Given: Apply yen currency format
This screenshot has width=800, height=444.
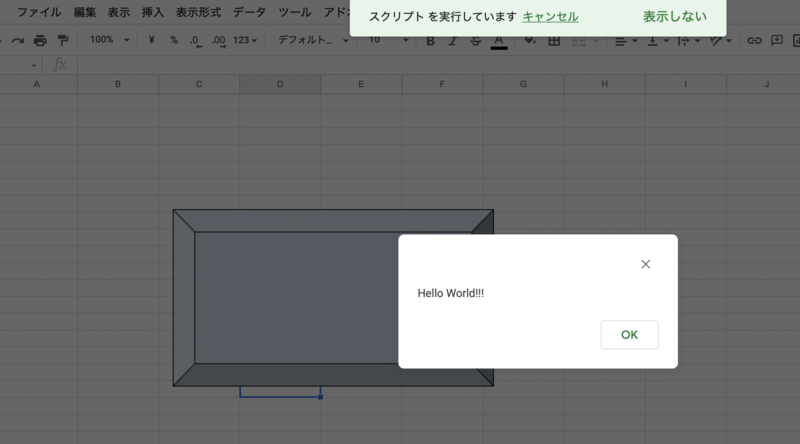Looking at the screenshot, I should tap(152, 40).
